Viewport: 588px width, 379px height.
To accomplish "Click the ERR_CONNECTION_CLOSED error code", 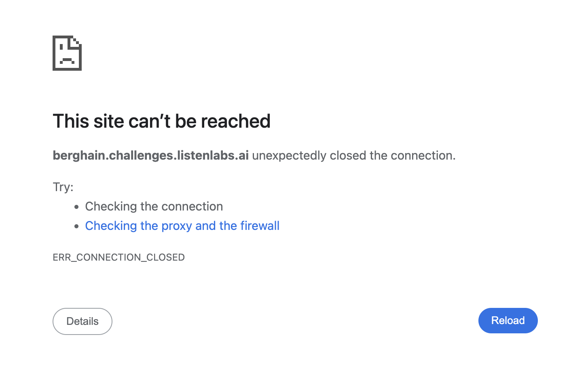I will click(118, 257).
